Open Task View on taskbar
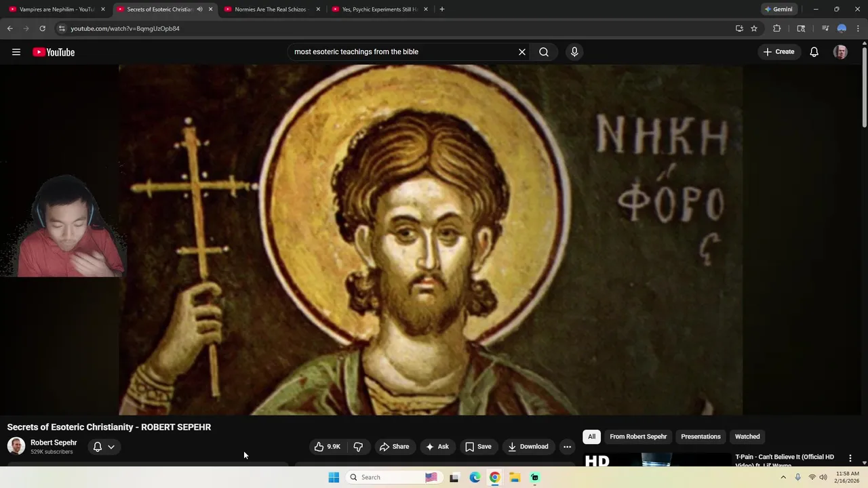 click(x=454, y=477)
